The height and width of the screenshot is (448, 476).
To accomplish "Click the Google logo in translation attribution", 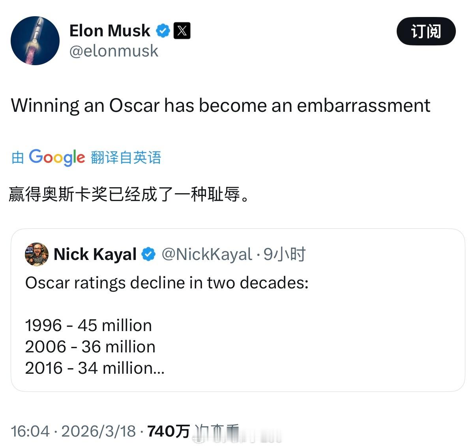I will 57,157.
